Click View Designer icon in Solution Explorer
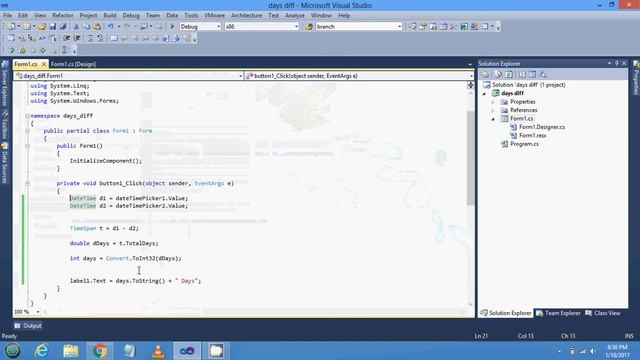 coord(532,74)
